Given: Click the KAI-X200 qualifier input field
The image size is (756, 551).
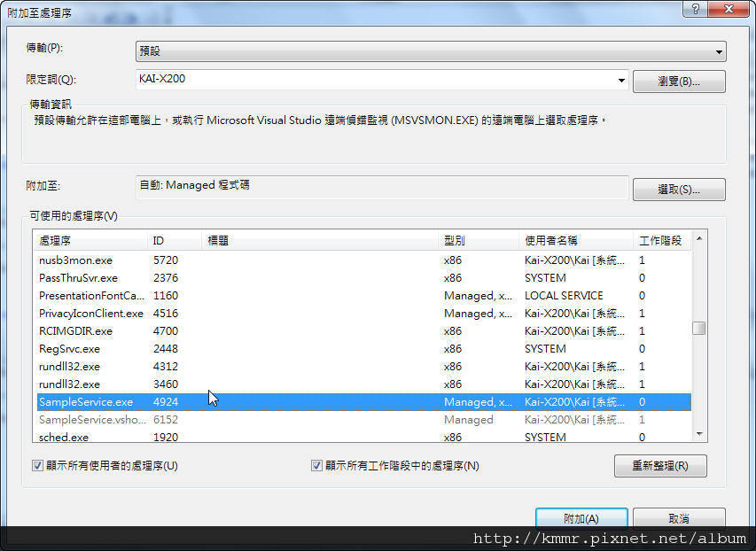Looking at the screenshot, I should [x=376, y=80].
